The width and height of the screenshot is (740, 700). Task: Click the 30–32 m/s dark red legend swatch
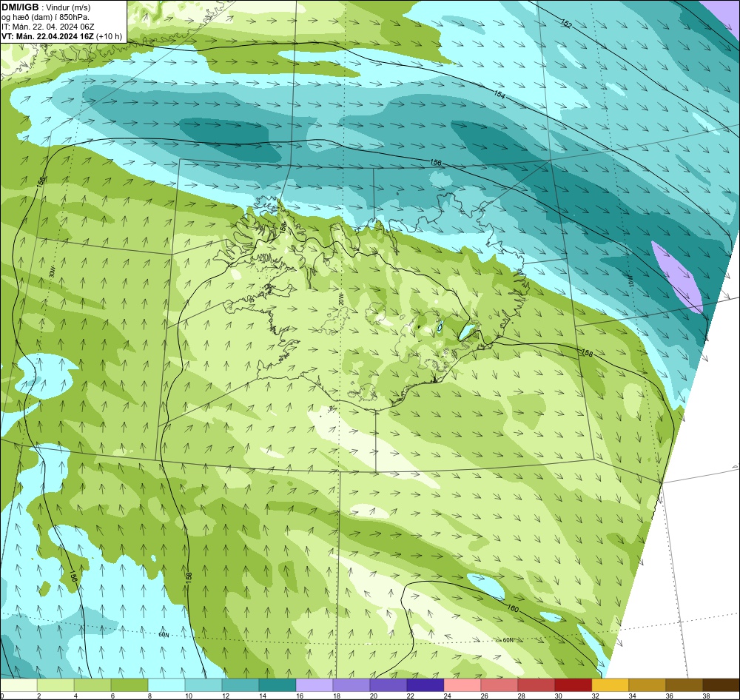(573, 685)
